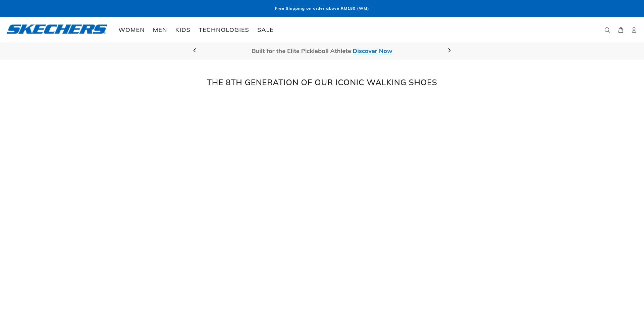
Task: Follow the Discover Now link
Action: pos(372,51)
